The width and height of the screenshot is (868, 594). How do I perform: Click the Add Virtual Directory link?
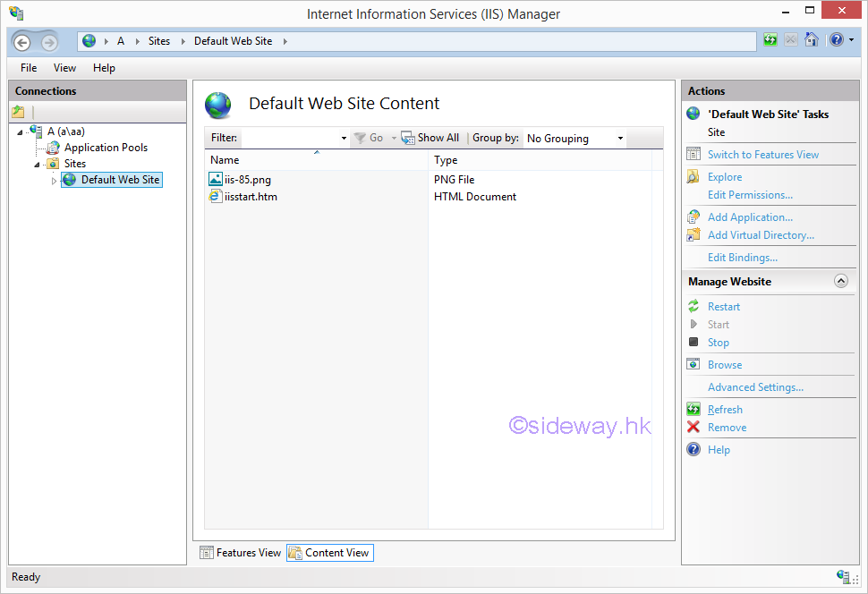tap(761, 235)
